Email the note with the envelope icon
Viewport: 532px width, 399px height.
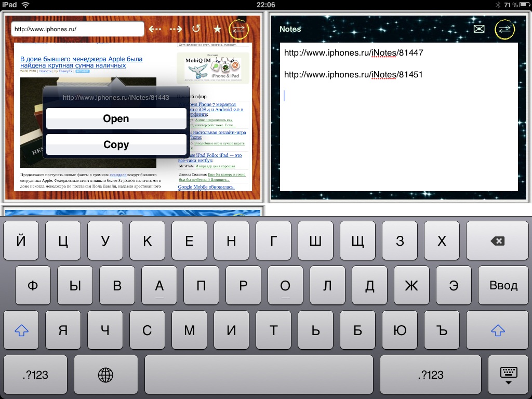tap(478, 29)
